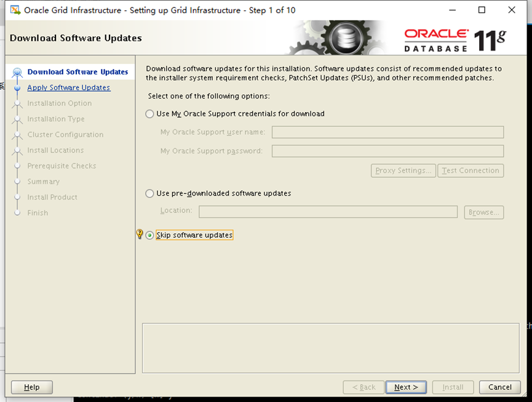Select Use My Oracle Support credentials radio

pyautogui.click(x=149, y=114)
